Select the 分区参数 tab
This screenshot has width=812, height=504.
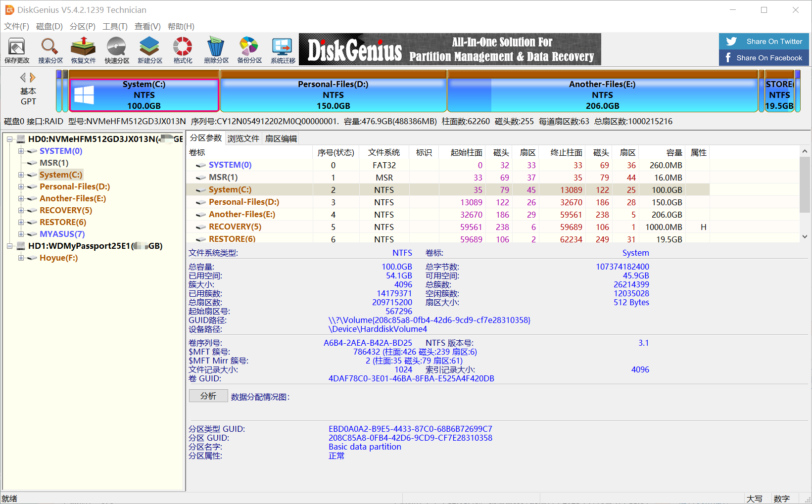tap(206, 138)
